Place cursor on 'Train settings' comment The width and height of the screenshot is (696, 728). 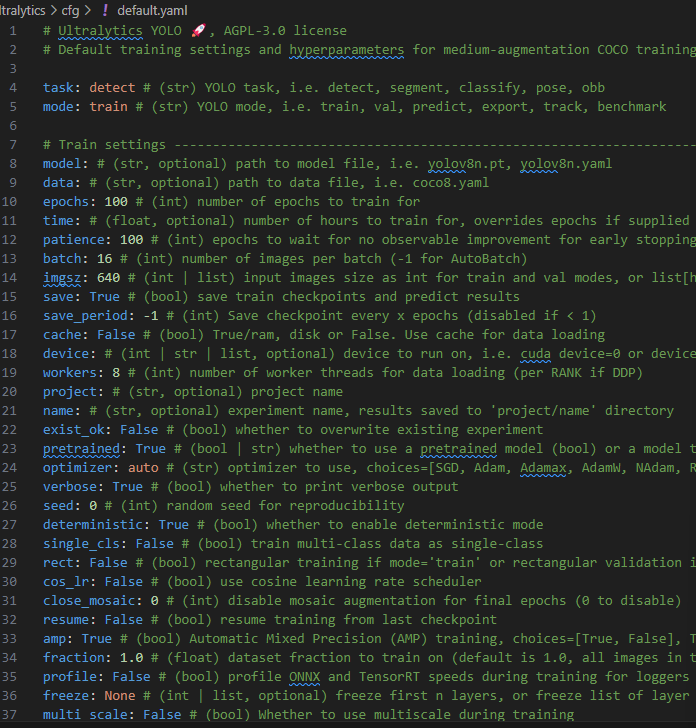(x=112, y=145)
